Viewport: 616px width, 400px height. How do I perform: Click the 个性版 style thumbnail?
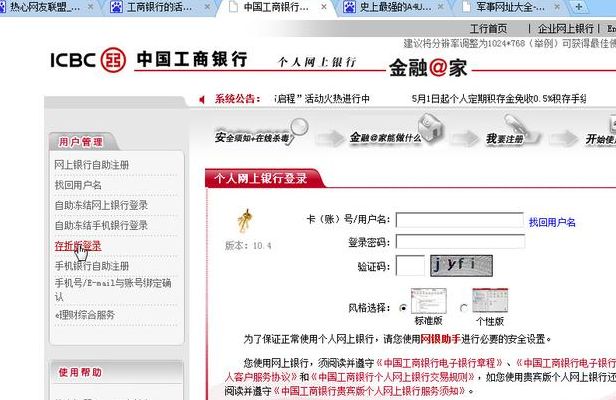click(x=490, y=301)
